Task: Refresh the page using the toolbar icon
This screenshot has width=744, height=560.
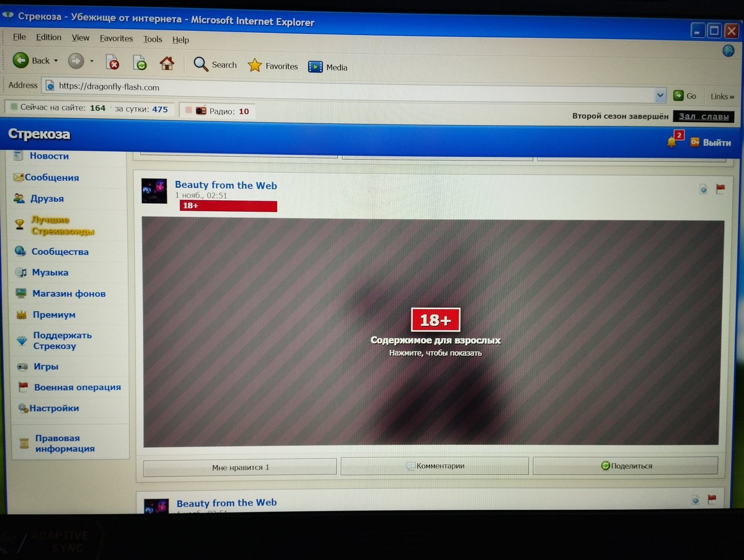Action: (x=140, y=63)
